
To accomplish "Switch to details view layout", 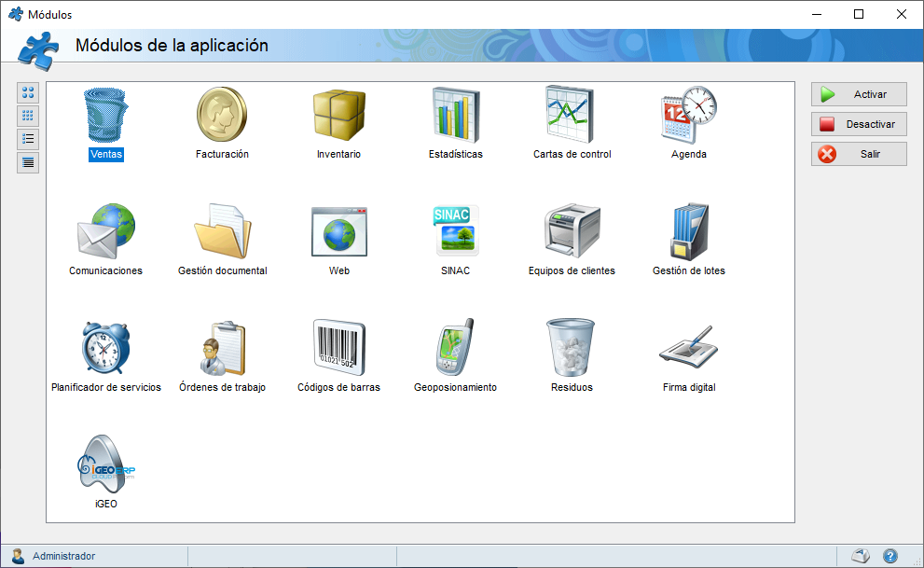I will [28, 162].
